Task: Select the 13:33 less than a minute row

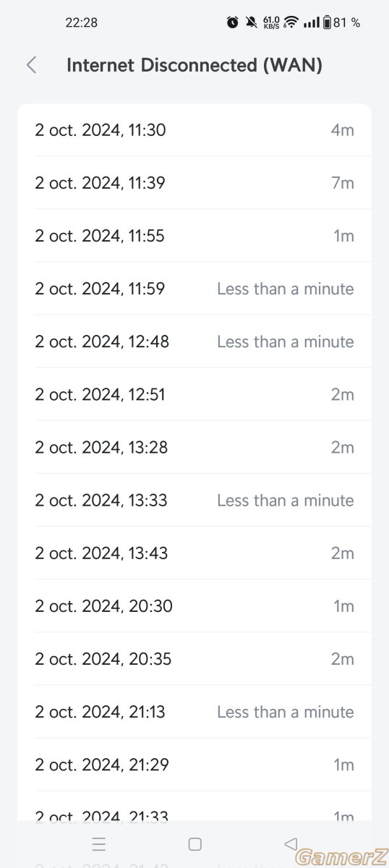Action: [x=194, y=500]
